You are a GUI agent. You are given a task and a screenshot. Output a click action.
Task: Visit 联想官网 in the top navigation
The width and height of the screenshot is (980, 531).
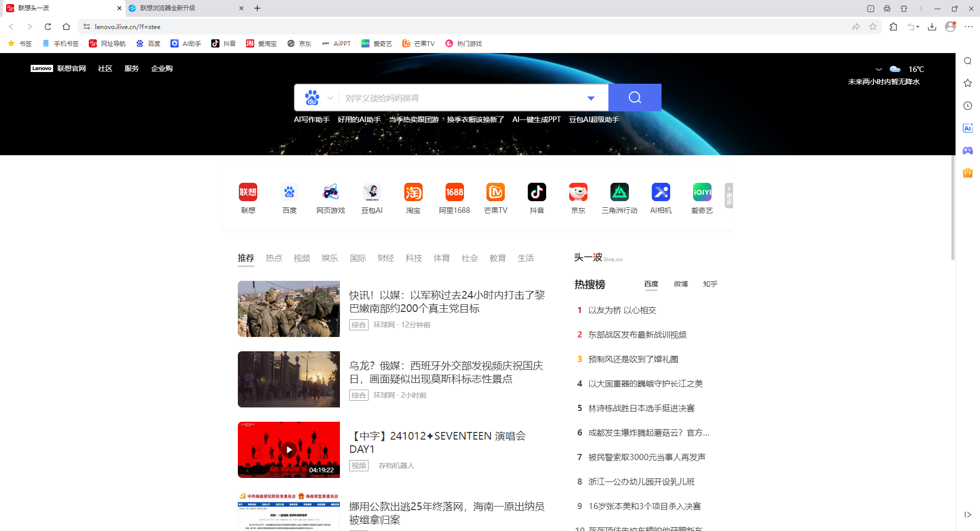(x=71, y=68)
